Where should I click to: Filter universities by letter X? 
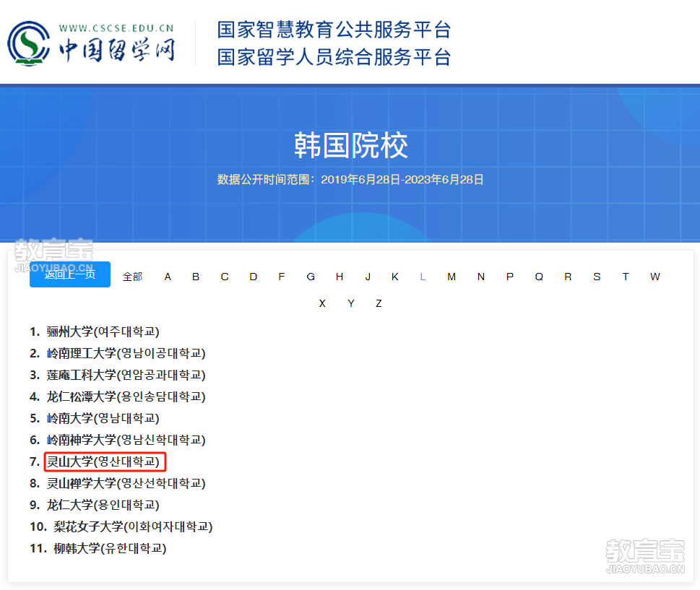click(322, 303)
